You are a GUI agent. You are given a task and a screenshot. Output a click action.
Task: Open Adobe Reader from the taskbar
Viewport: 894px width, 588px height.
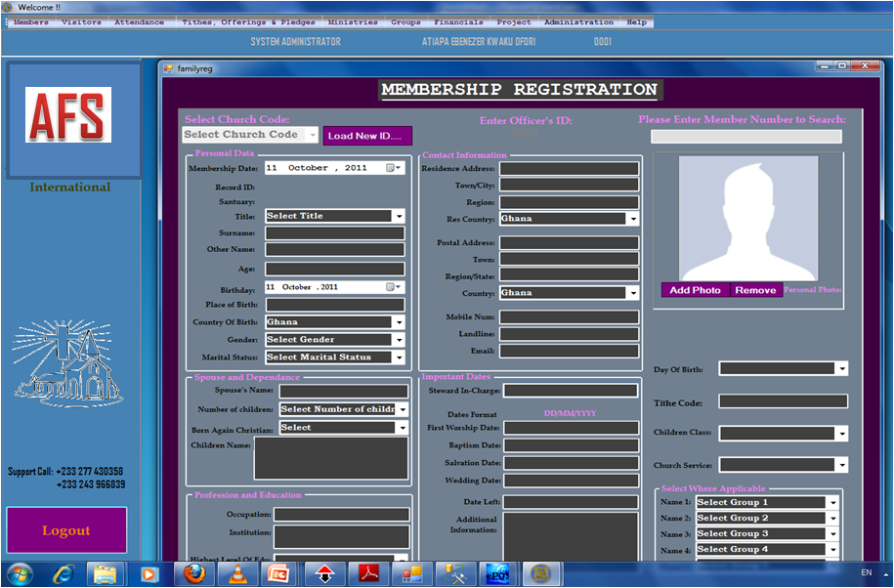[x=368, y=573]
